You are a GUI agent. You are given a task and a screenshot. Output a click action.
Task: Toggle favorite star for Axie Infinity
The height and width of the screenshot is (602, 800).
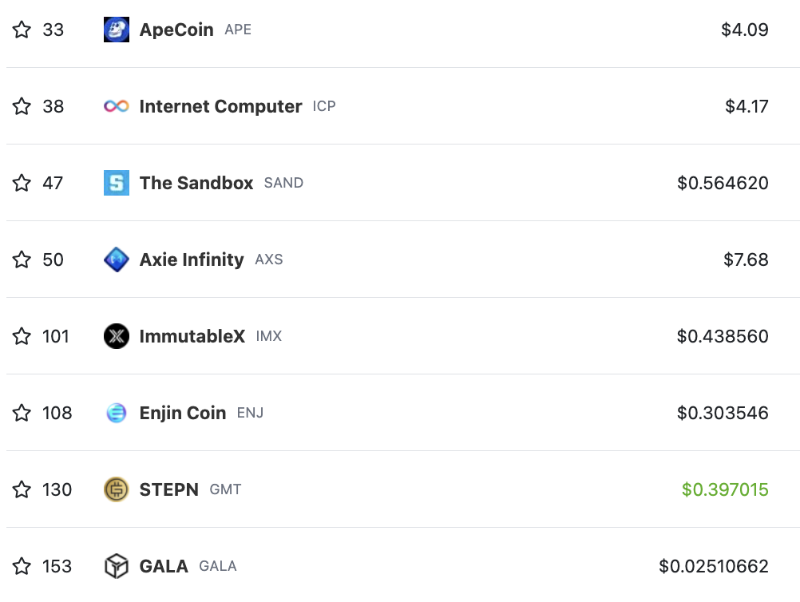click(21, 259)
